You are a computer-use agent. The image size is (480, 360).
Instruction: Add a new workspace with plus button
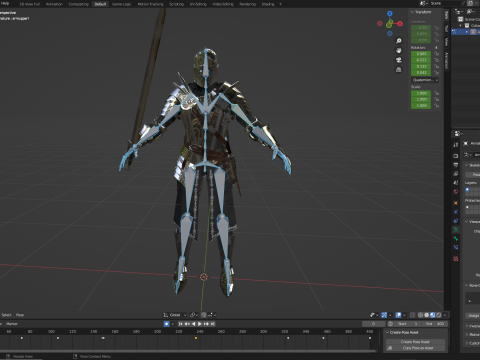[x=280, y=4]
